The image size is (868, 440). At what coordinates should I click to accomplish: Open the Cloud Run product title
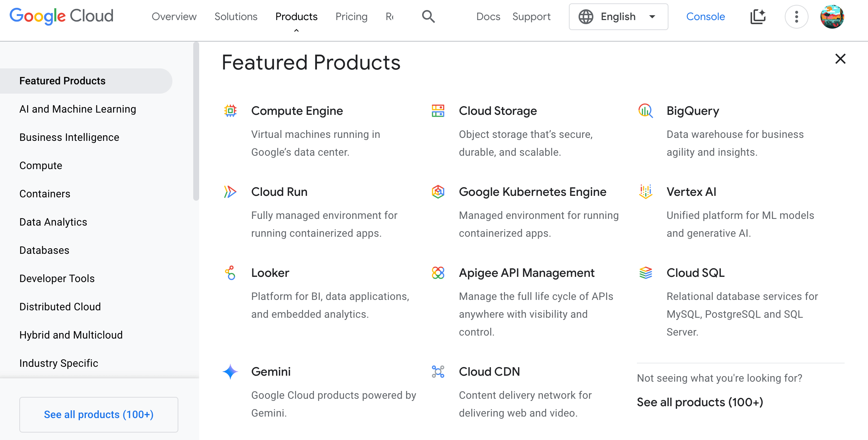pyautogui.click(x=279, y=192)
